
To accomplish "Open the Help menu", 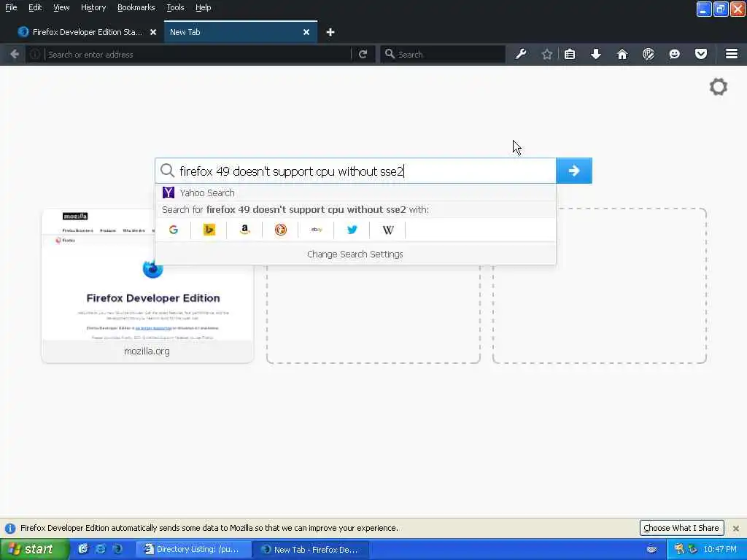I will (203, 7).
